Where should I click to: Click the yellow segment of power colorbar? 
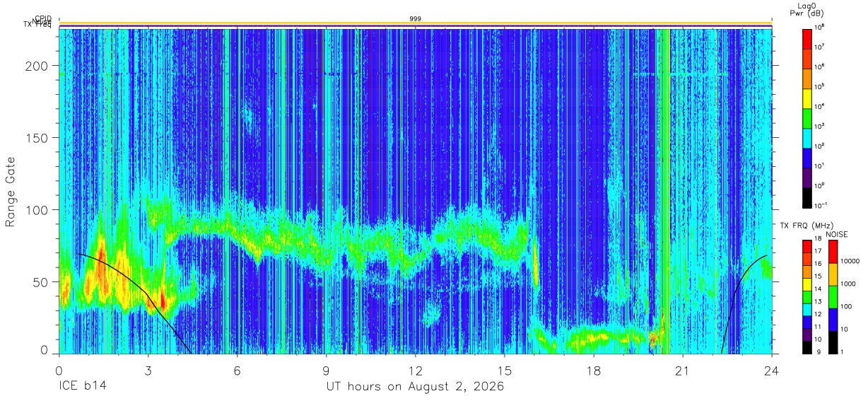click(806, 98)
